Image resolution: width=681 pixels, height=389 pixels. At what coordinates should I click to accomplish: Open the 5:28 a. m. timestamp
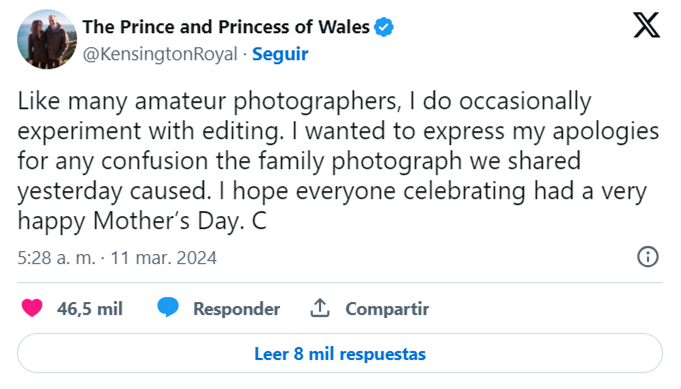(56, 258)
